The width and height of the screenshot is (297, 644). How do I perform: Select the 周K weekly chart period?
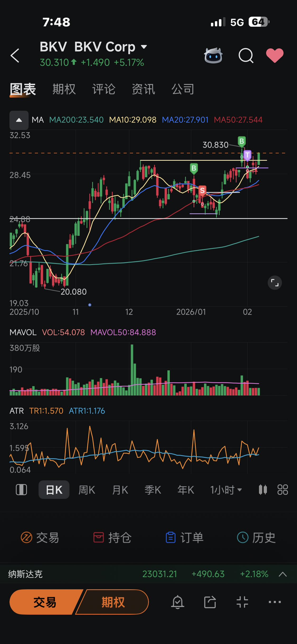pos(87,490)
